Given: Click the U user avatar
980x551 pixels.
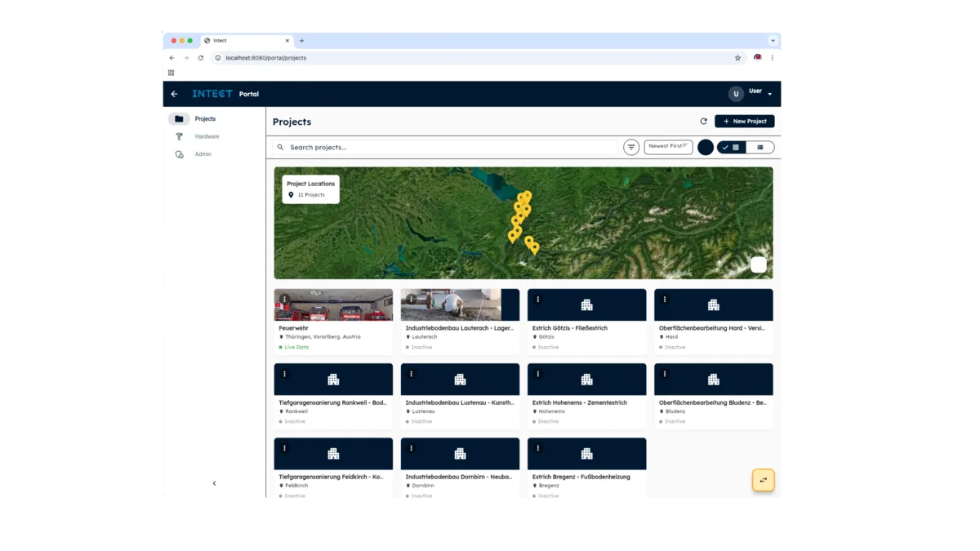Looking at the screenshot, I should pos(736,94).
